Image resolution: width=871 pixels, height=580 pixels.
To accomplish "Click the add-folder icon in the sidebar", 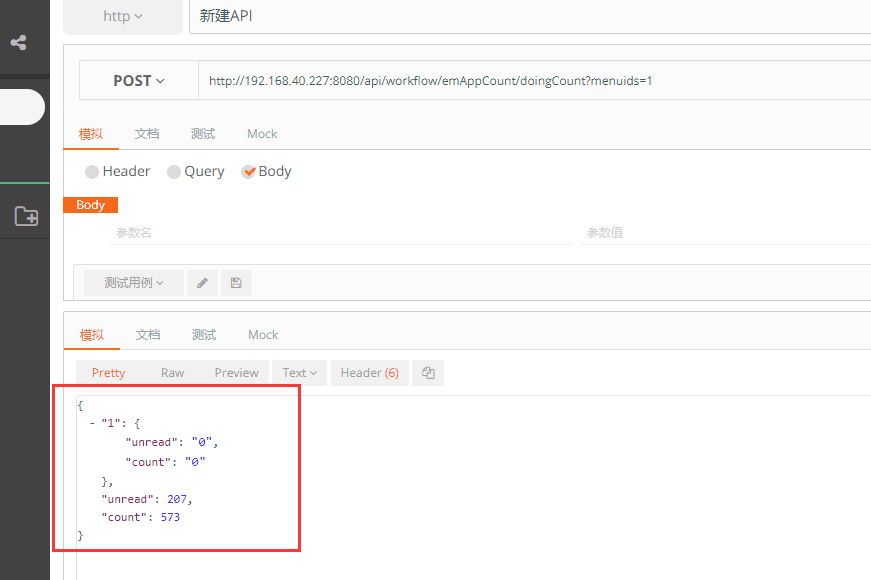I will click(x=26, y=216).
